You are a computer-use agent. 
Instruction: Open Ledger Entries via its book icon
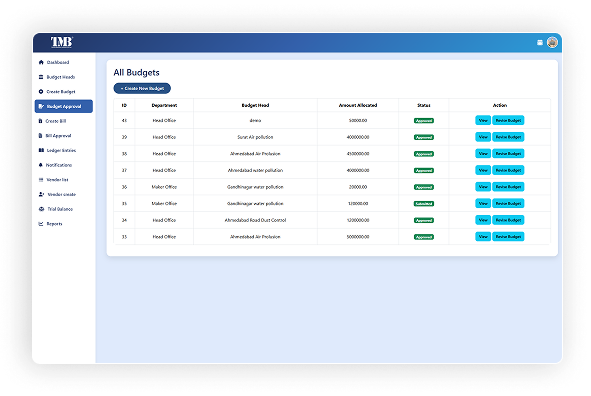tap(41, 150)
